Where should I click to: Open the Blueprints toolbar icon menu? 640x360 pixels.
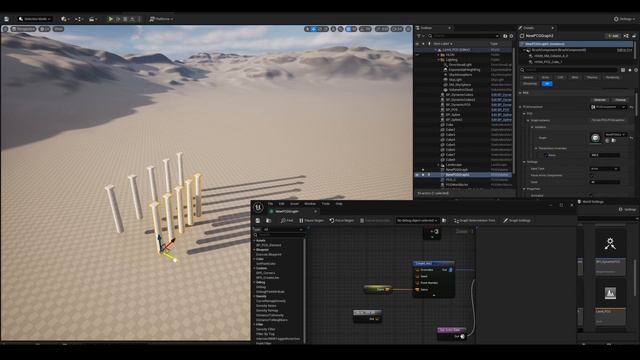[x=78, y=19]
